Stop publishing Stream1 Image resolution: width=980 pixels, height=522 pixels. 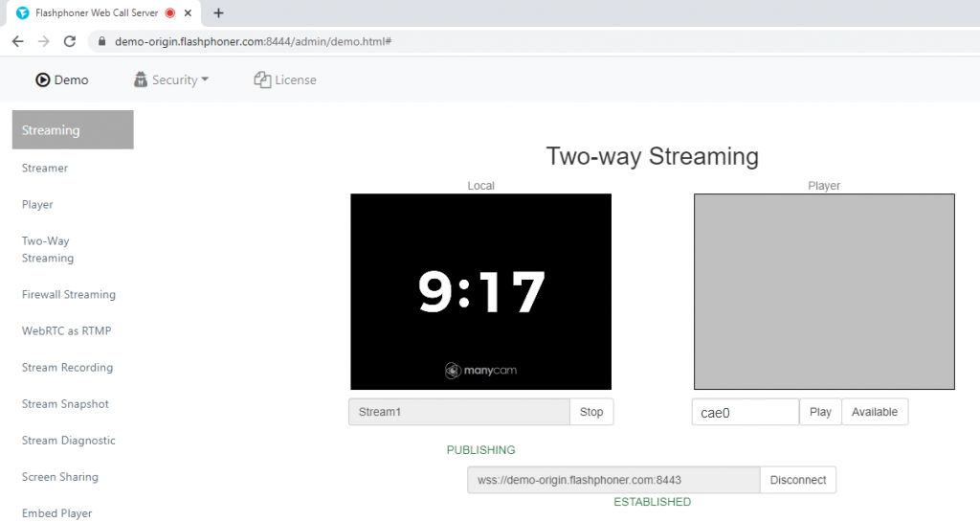tap(591, 412)
